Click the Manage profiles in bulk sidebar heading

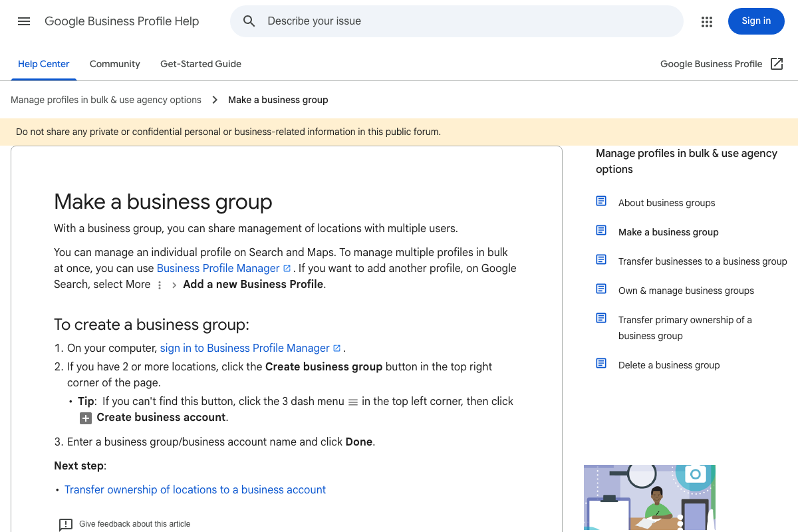[x=686, y=161]
